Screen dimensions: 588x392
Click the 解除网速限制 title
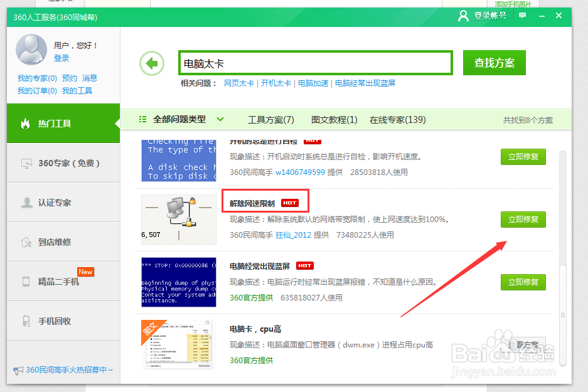[x=252, y=203]
